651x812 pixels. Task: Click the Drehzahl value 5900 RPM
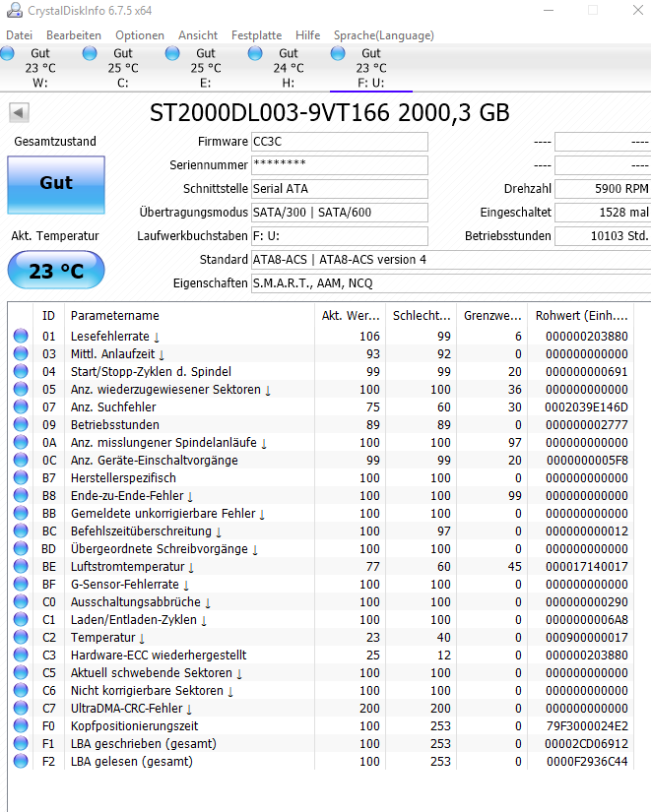pos(603,189)
